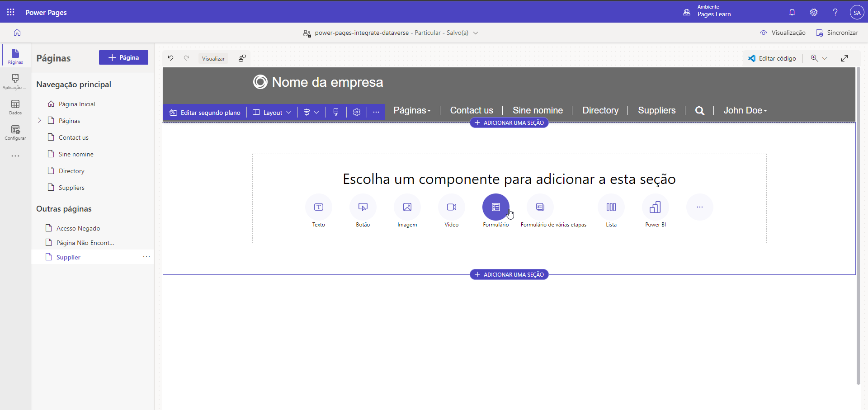Click the Visualizar toolbar button
The width and height of the screenshot is (868, 410).
click(x=213, y=58)
